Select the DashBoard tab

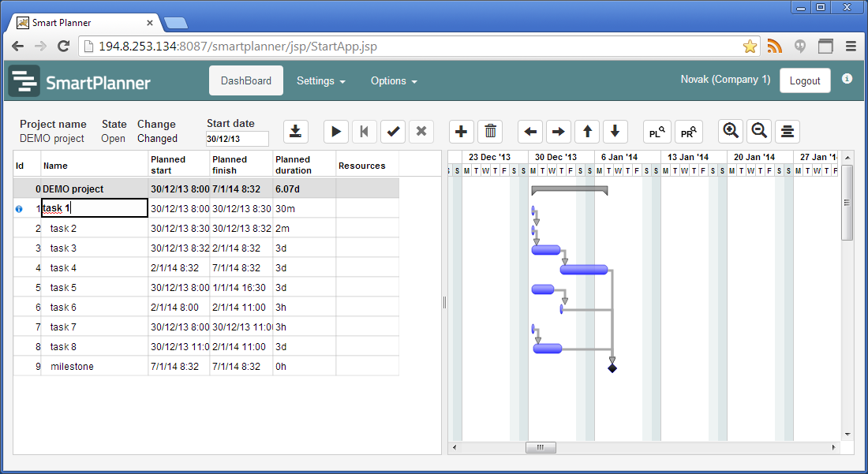point(245,80)
